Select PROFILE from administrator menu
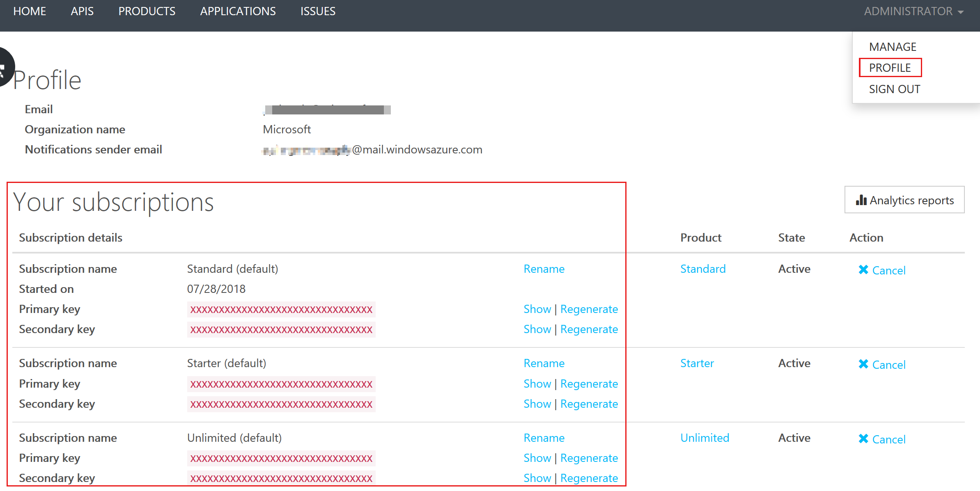Image resolution: width=980 pixels, height=491 pixels. point(890,68)
